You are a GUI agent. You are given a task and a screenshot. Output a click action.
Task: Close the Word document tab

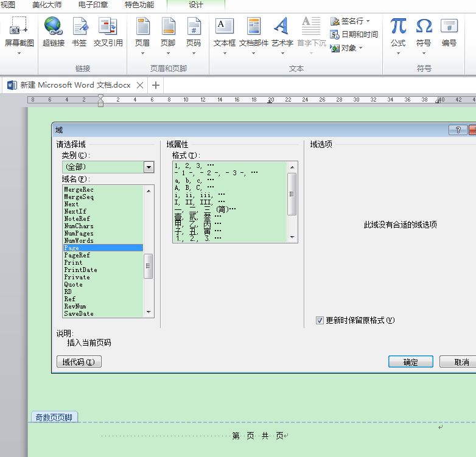coord(140,85)
